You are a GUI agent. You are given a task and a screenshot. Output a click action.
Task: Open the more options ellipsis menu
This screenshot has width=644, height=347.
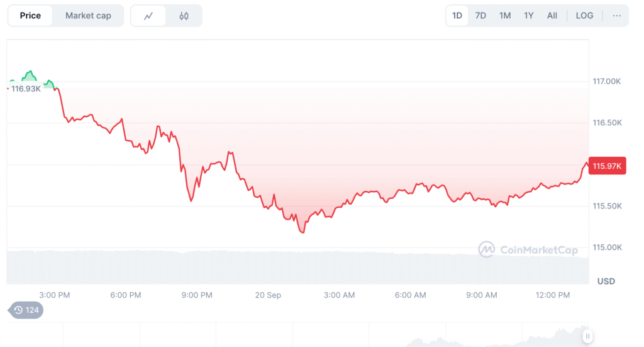coord(616,16)
